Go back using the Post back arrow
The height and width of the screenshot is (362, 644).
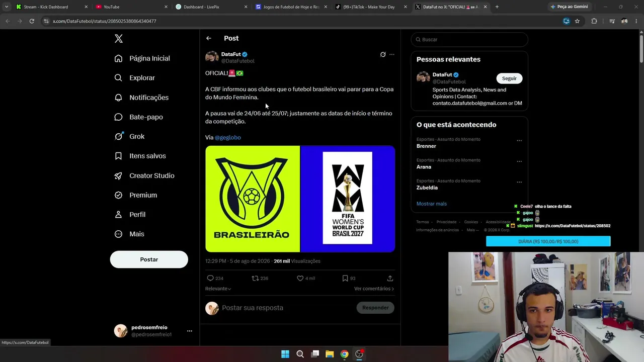click(x=209, y=38)
